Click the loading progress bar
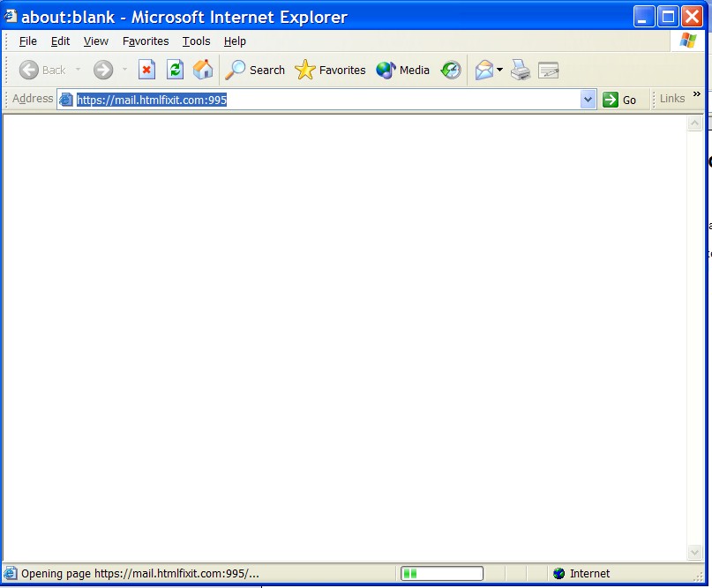This screenshot has height=588, width=712. pos(442,574)
